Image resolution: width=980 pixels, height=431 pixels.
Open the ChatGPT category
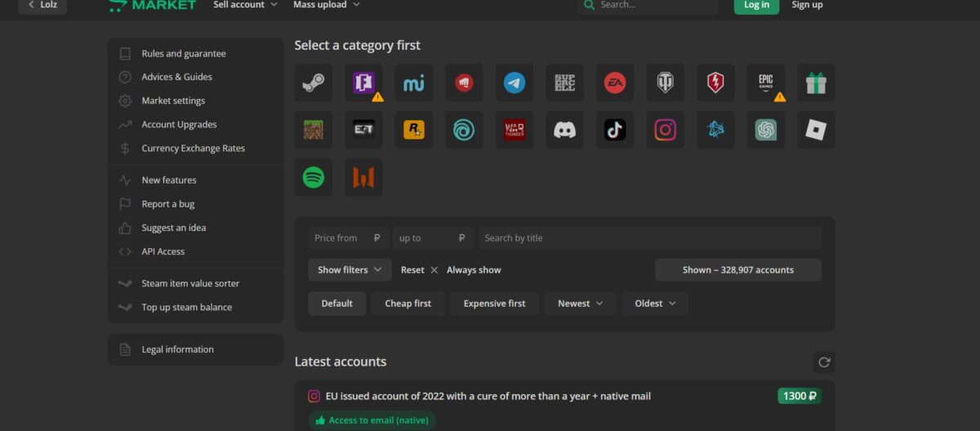(x=766, y=130)
